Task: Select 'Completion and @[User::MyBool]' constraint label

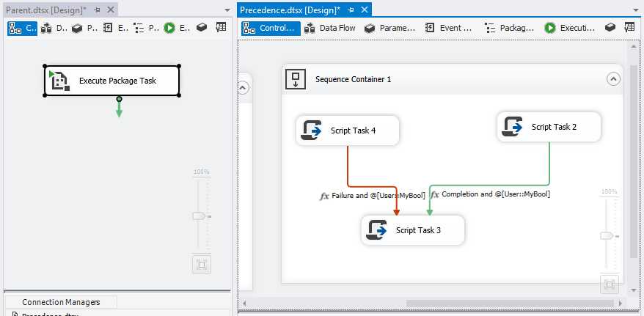Action: [x=496, y=194]
